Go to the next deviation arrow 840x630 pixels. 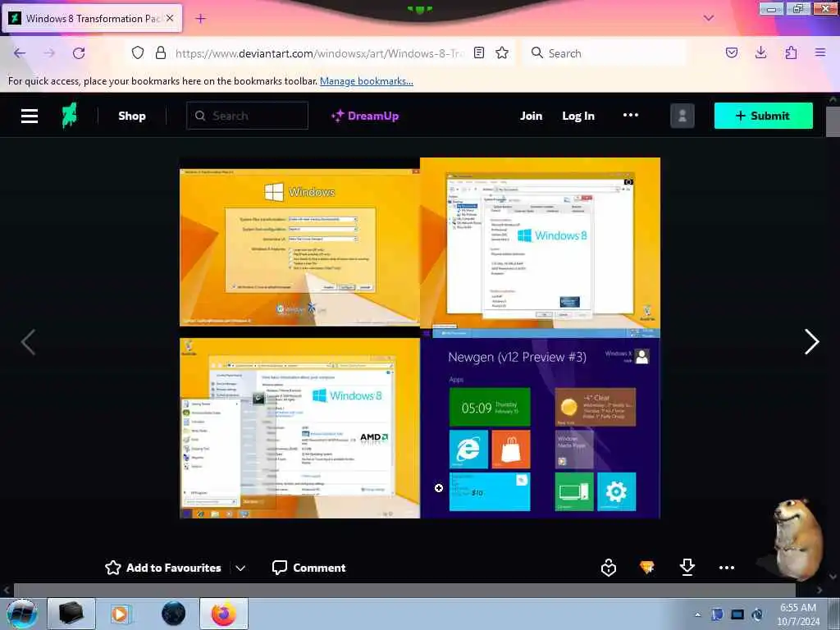pos(811,342)
